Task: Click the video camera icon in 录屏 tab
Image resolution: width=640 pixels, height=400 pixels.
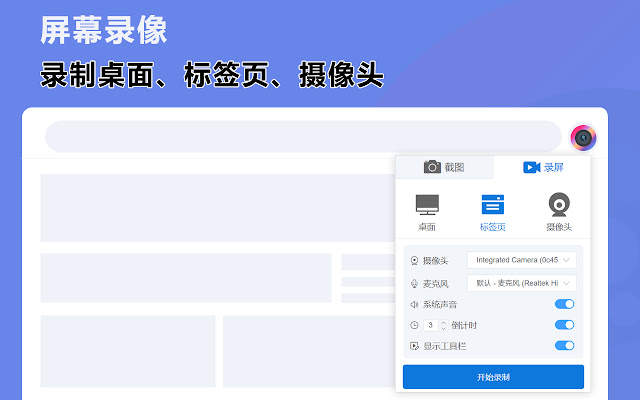Action: tap(531, 167)
